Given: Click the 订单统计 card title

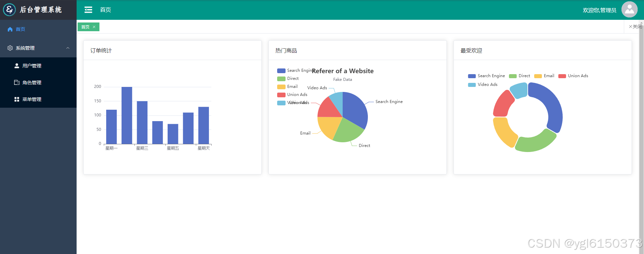Looking at the screenshot, I should click(101, 51).
